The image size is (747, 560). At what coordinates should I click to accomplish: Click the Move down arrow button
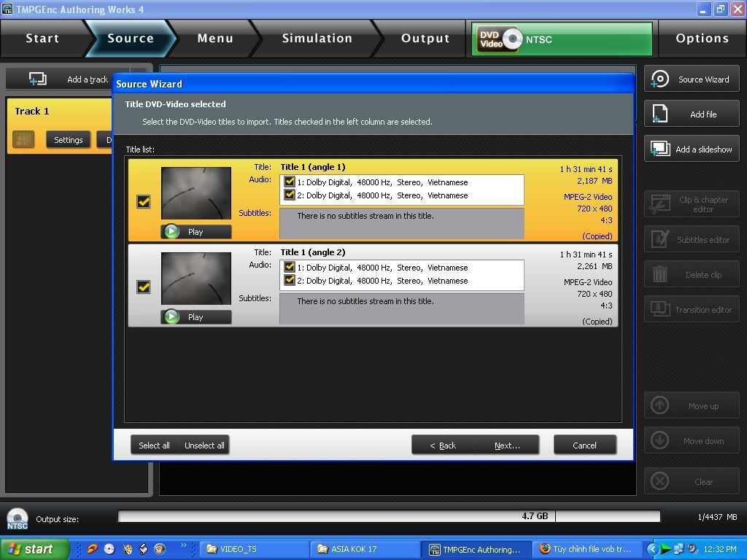pyautogui.click(x=692, y=441)
